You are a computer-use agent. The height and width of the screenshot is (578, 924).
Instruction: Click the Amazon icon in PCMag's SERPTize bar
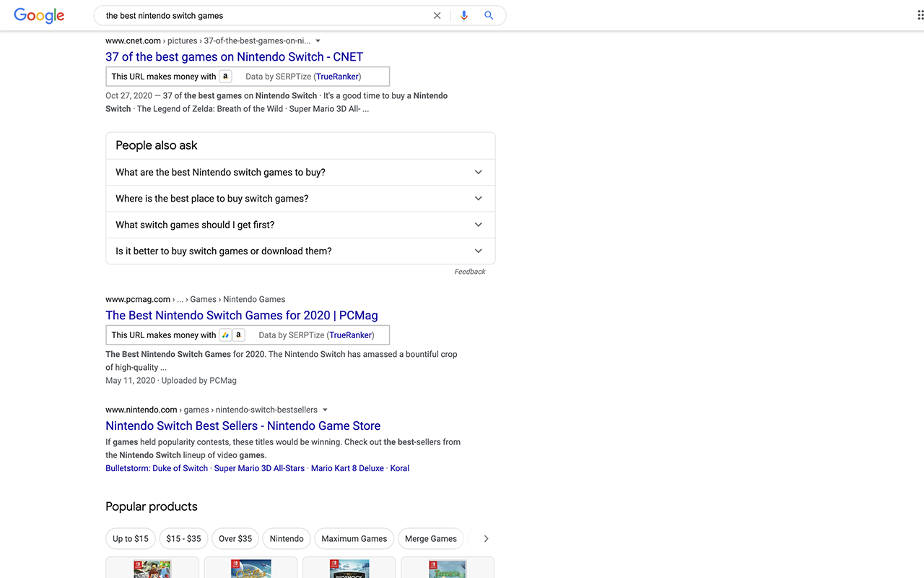click(239, 335)
